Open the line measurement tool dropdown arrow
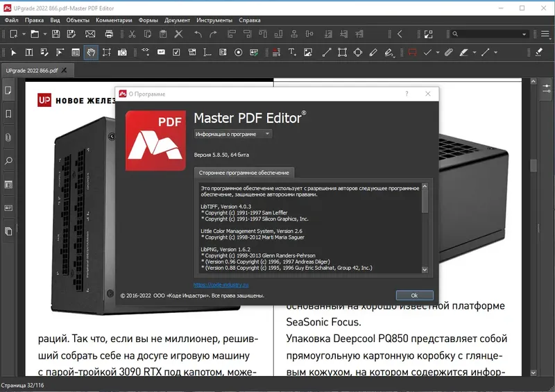The width and height of the screenshot is (555, 392). tap(496, 53)
